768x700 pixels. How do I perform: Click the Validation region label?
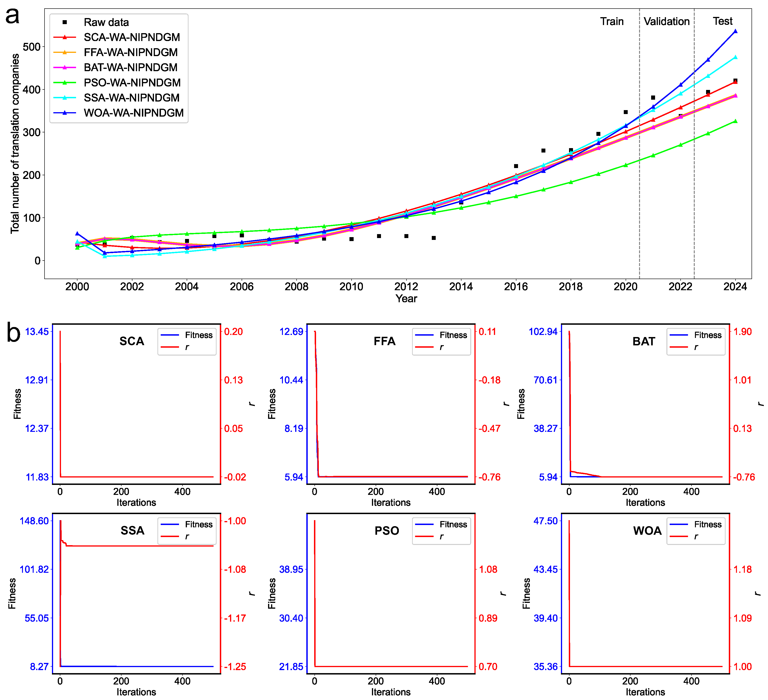pyautogui.click(x=667, y=21)
